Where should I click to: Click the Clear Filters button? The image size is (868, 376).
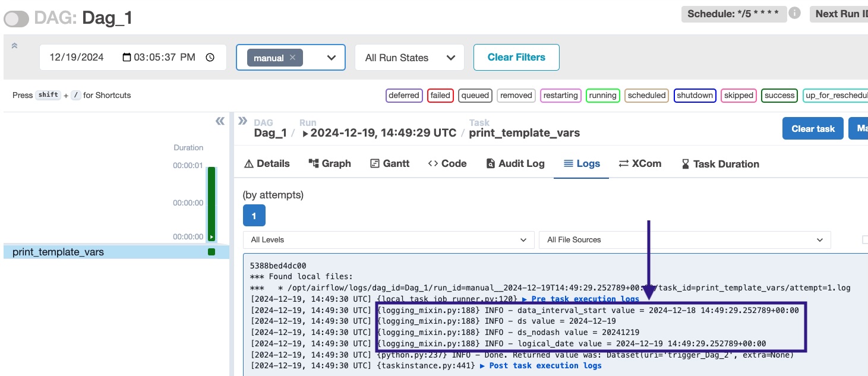click(x=516, y=57)
